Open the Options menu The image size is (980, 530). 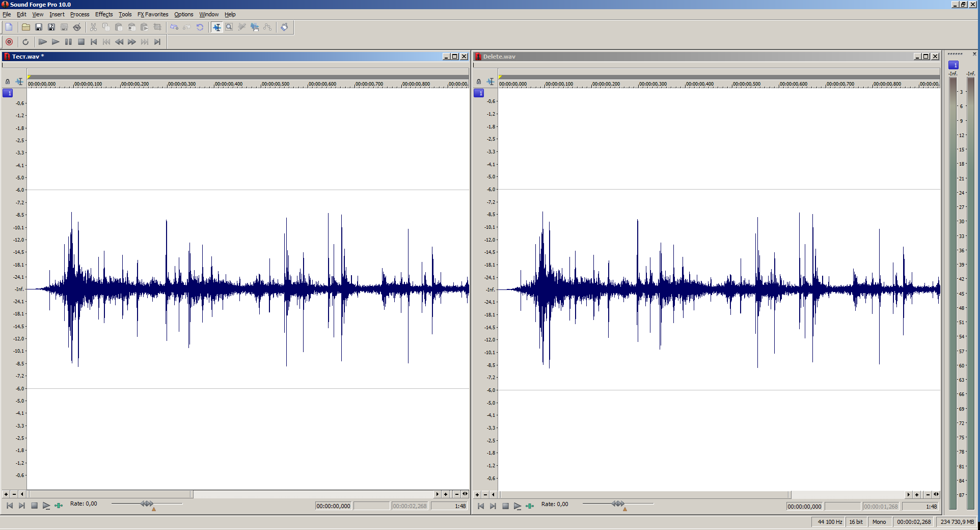(x=183, y=14)
